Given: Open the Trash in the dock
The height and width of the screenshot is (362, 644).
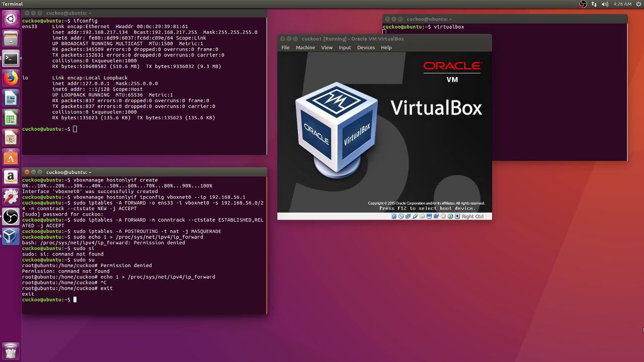Looking at the screenshot, I should (x=11, y=350).
